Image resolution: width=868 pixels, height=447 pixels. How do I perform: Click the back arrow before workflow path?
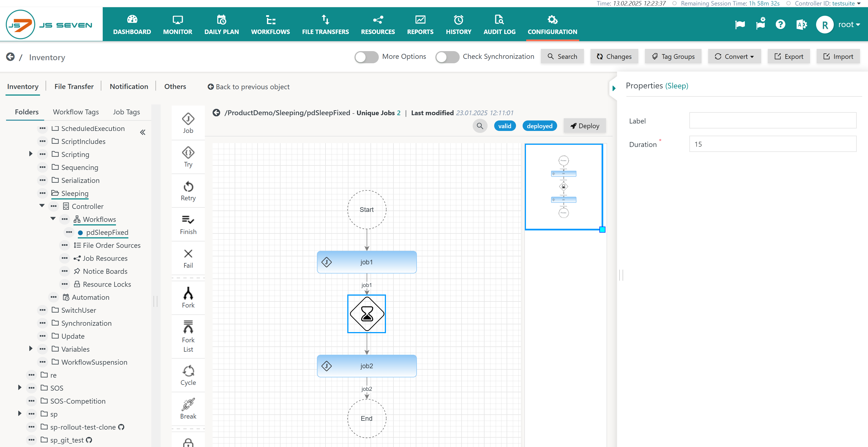[x=216, y=113]
